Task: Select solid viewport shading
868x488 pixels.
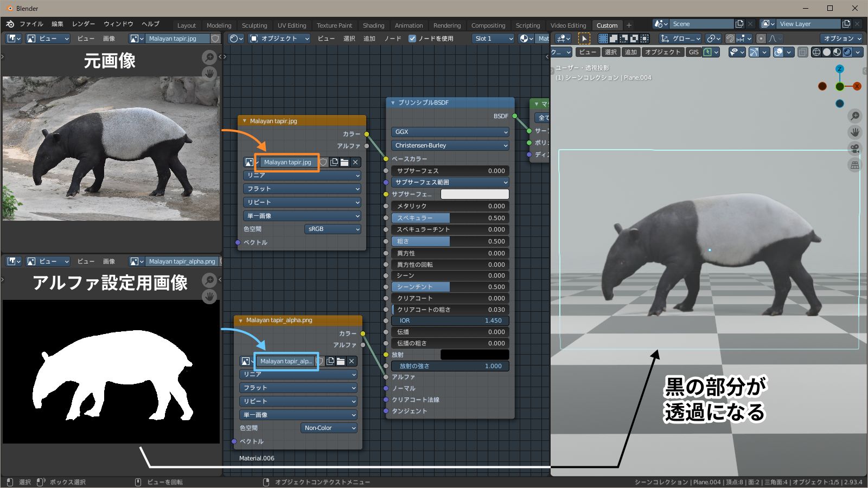Action: (x=827, y=52)
